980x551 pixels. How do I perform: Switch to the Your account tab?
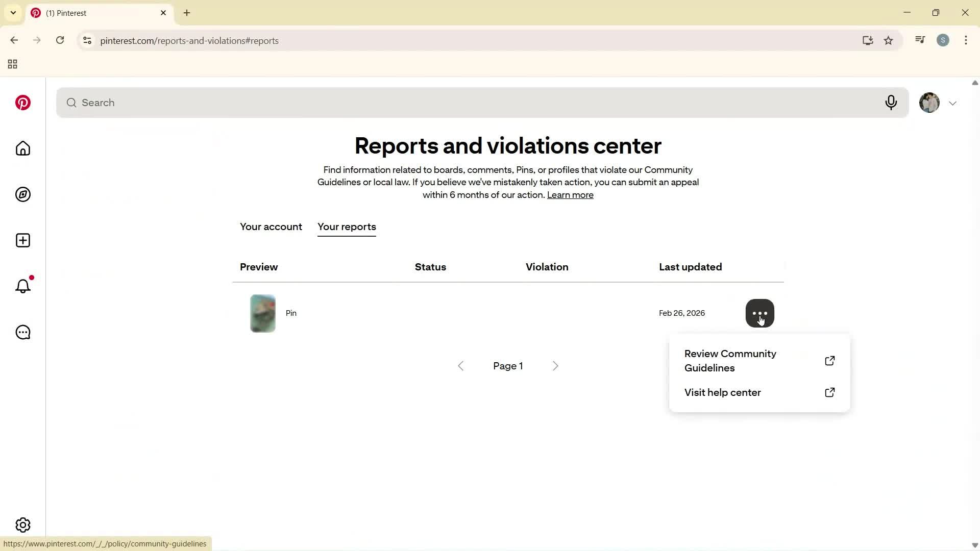coord(271,227)
